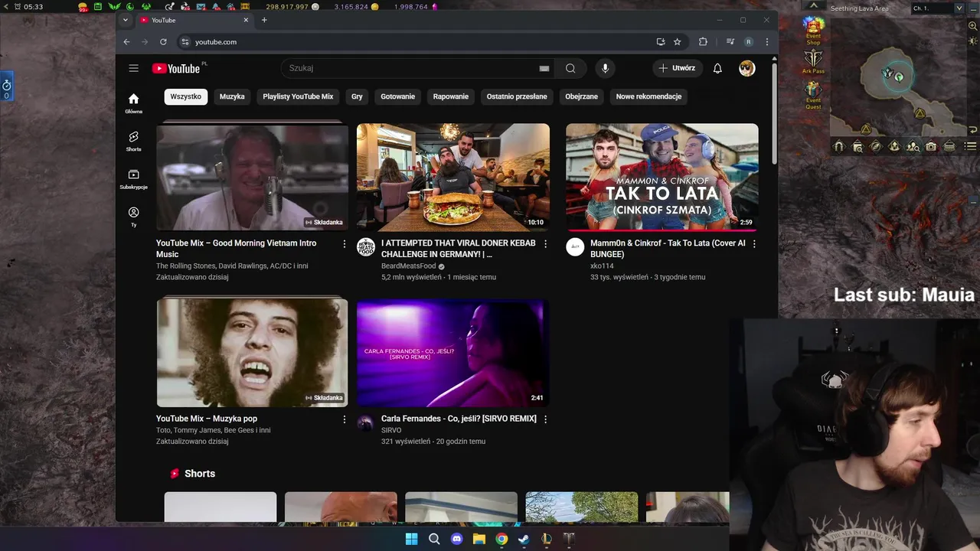Image resolution: width=980 pixels, height=551 pixels.
Task: Open the install-app icon in address bar
Action: tap(661, 42)
